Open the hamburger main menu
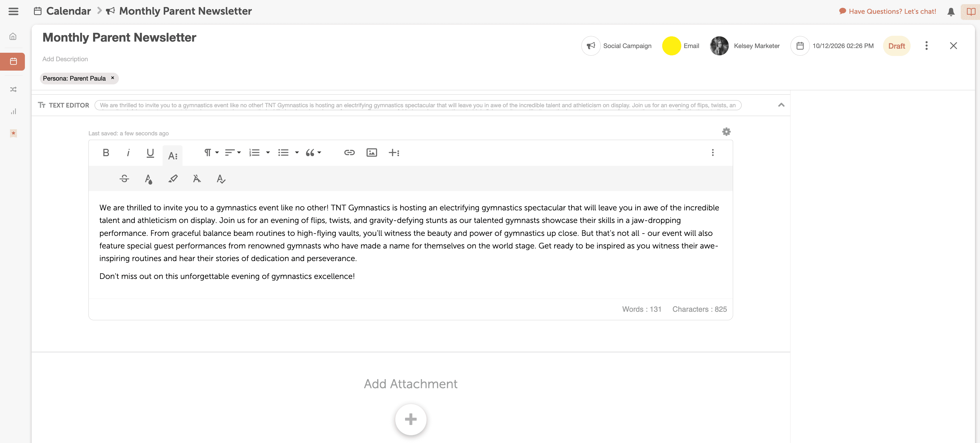980x443 pixels. point(13,11)
